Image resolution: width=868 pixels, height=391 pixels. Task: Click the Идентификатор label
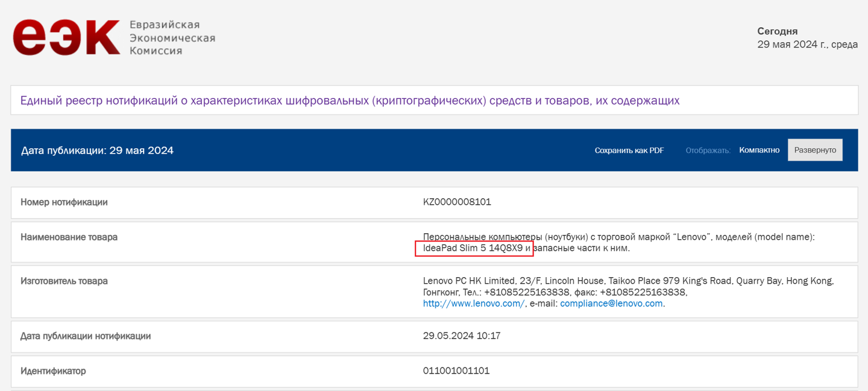coord(53,371)
